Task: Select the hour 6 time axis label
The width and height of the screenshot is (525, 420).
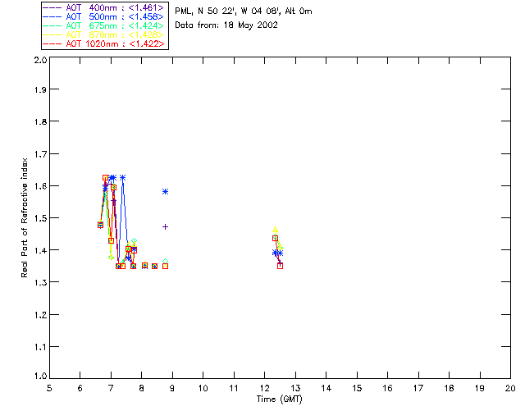Action: tap(80, 388)
